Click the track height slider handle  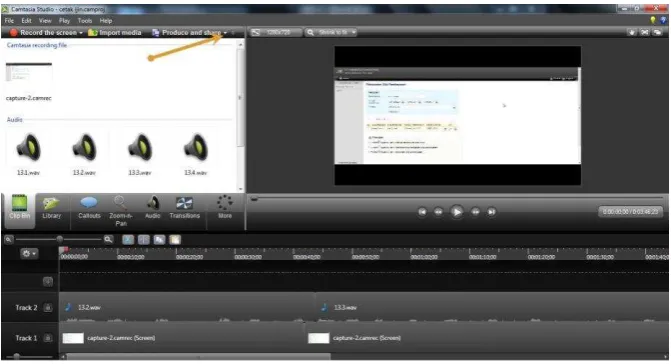tap(16, 356)
